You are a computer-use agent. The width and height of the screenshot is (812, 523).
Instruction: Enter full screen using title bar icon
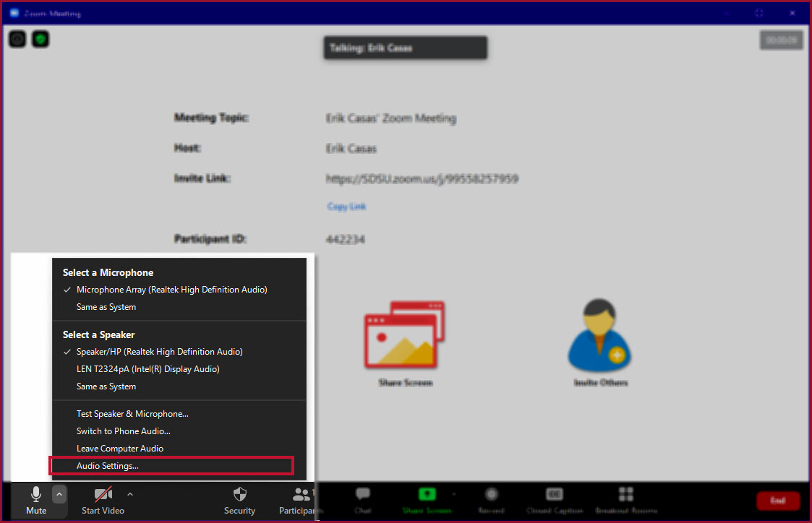tap(759, 13)
